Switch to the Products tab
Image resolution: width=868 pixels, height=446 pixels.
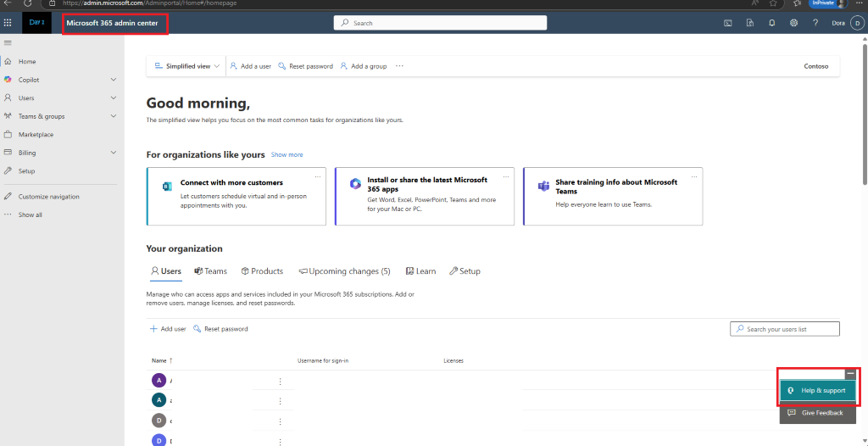click(x=262, y=271)
